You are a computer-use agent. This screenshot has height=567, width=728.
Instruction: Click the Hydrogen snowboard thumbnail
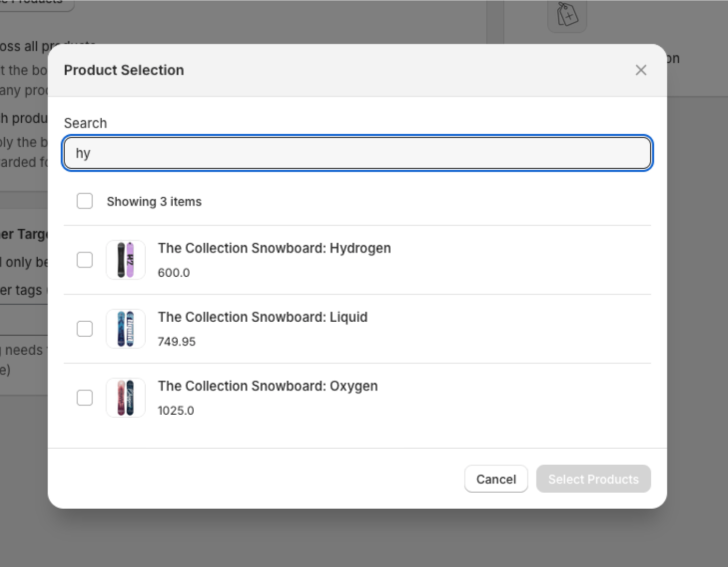pyautogui.click(x=126, y=260)
